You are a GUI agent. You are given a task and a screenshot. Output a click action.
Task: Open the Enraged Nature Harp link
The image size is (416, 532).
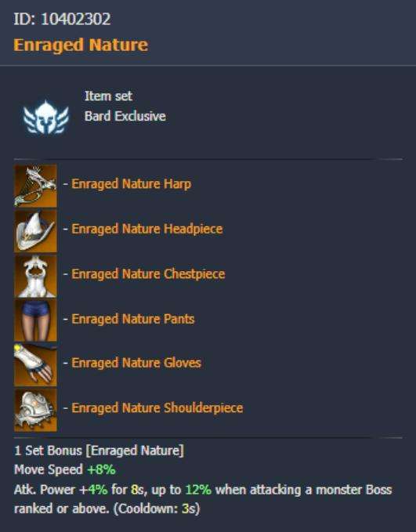(x=131, y=184)
